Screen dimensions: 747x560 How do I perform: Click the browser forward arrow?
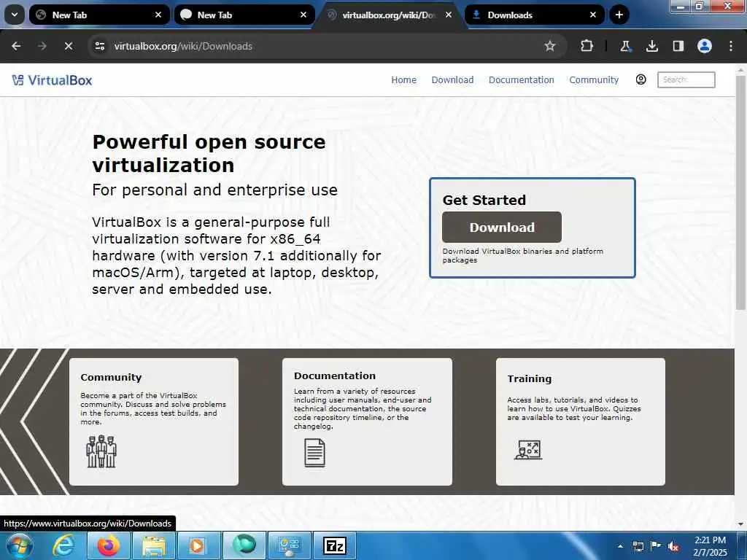[42, 46]
